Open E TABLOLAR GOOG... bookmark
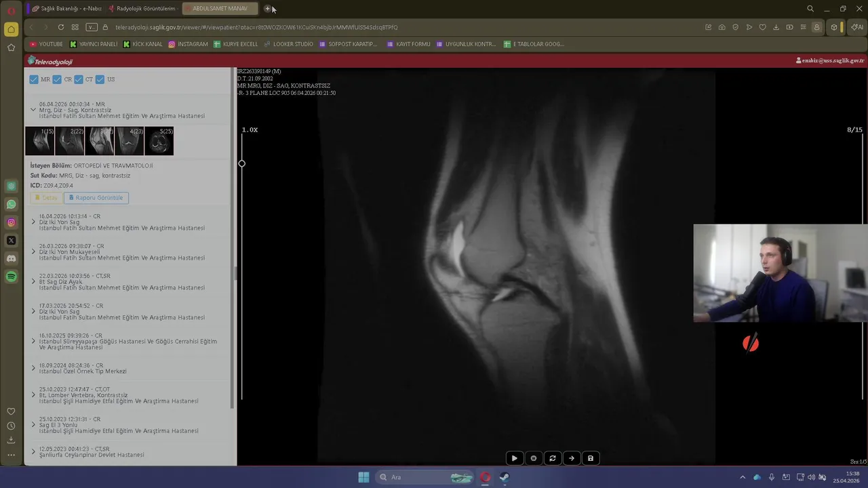 (534, 44)
